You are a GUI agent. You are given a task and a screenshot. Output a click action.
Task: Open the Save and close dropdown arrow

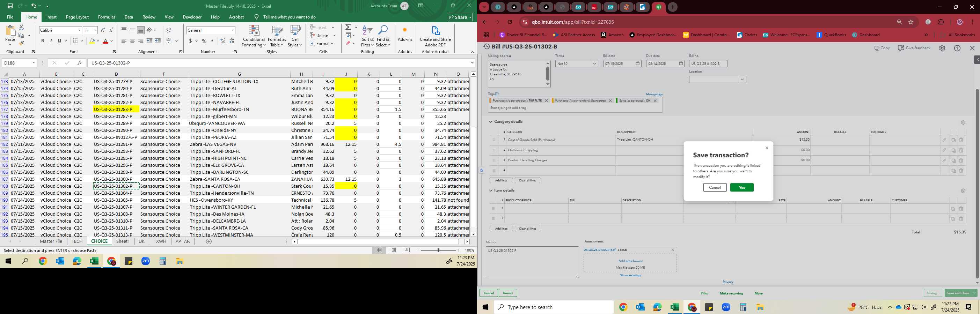(974, 293)
